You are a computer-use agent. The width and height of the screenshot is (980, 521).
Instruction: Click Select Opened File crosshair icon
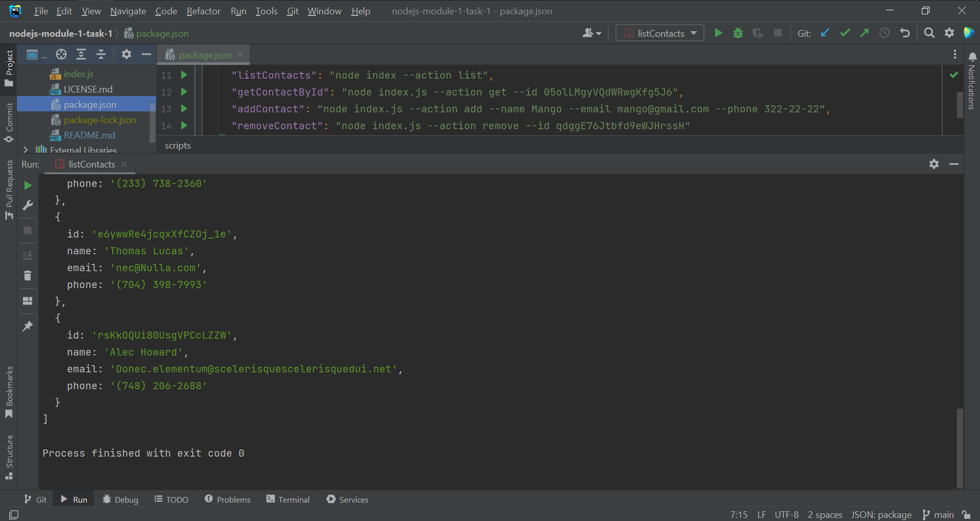point(61,54)
